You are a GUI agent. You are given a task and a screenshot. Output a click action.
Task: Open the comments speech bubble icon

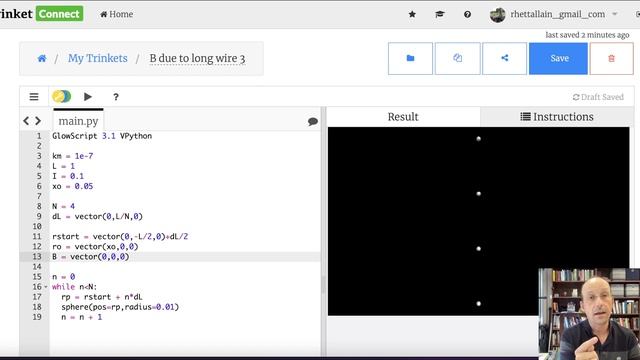pyautogui.click(x=313, y=121)
